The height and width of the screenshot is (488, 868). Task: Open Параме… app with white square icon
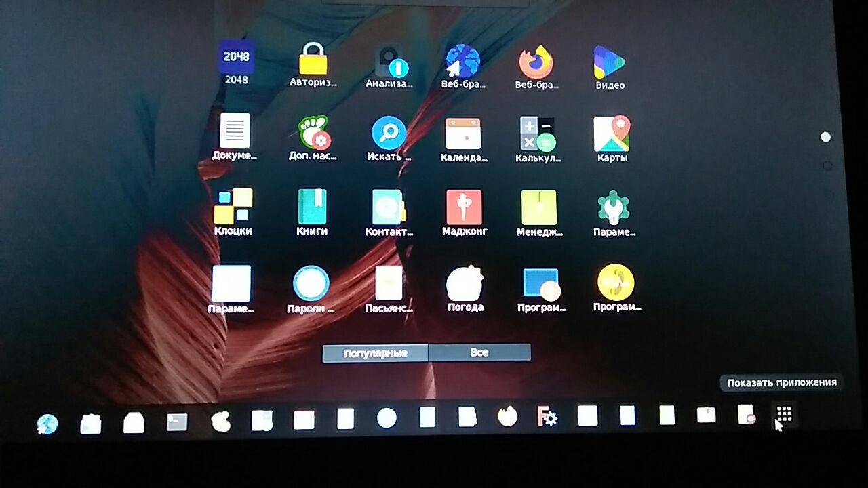[231, 289]
